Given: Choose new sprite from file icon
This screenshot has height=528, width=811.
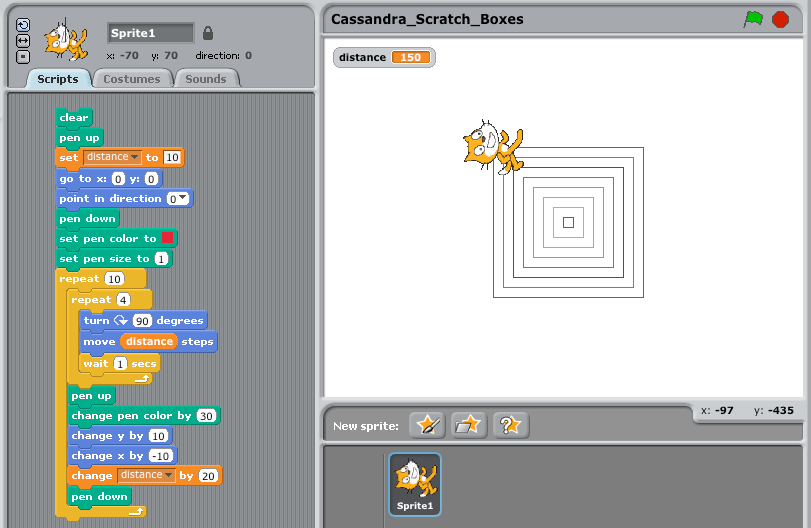Looking at the screenshot, I should coord(469,425).
